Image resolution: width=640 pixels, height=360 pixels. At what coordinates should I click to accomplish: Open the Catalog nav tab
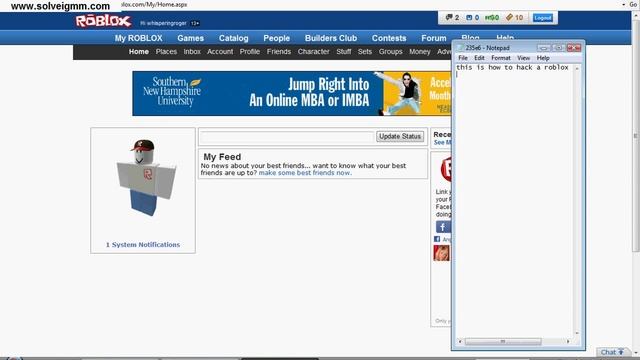coord(233,38)
